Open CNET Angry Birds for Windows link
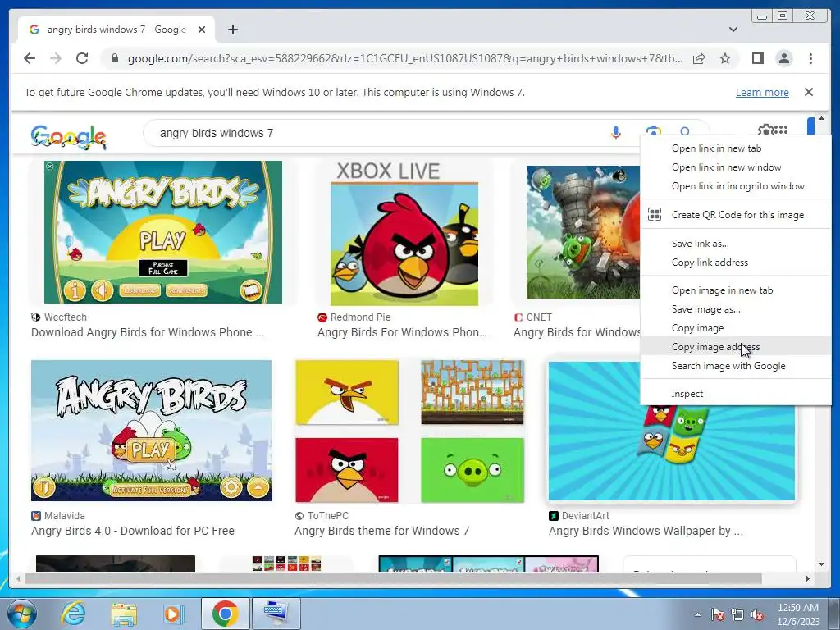The image size is (840, 630). 577,332
